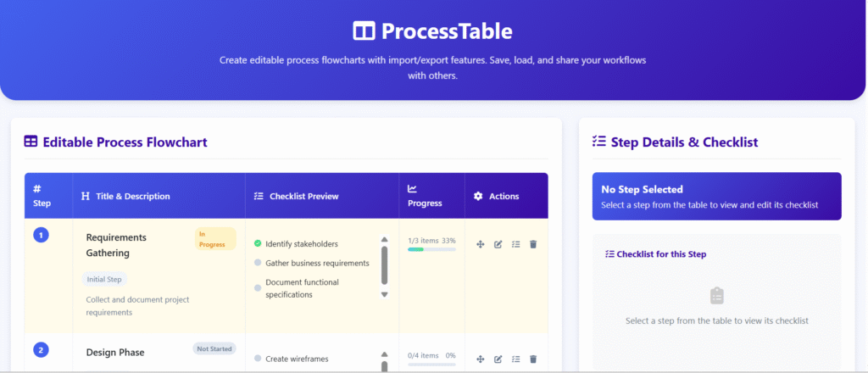
Task: Click the Not Started status badge
Action: (x=214, y=348)
